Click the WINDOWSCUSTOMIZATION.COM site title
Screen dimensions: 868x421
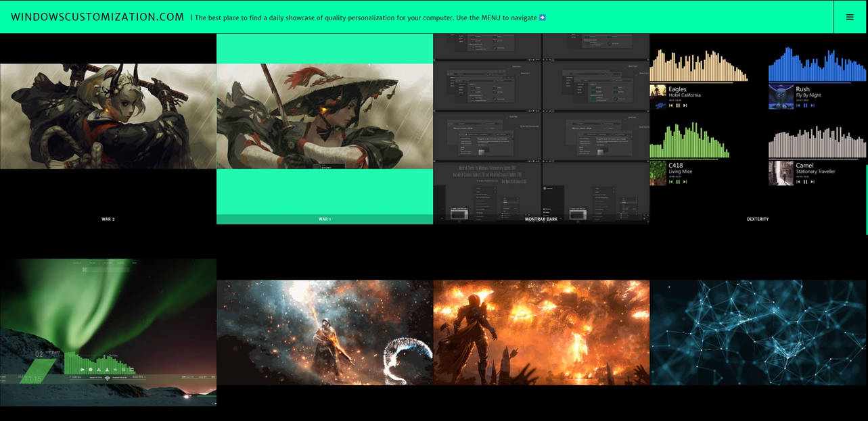click(x=98, y=17)
